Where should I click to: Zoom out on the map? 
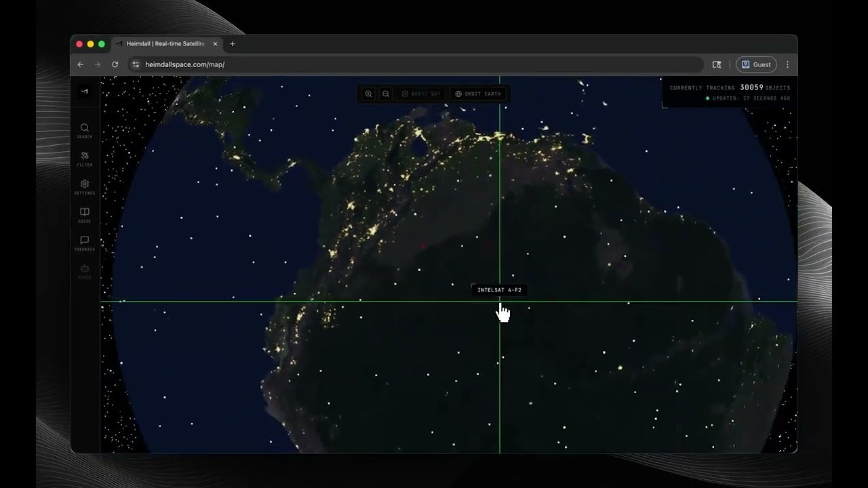(x=385, y=94)
